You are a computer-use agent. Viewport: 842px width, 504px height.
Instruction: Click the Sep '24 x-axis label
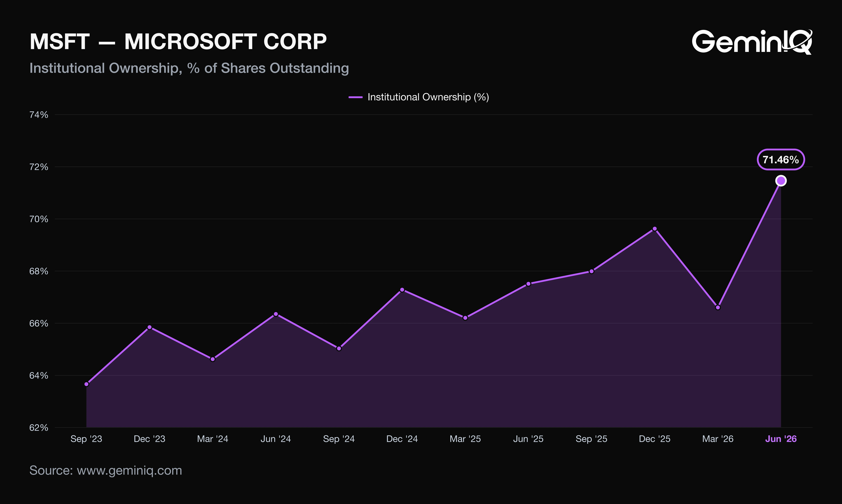(339, 439)
